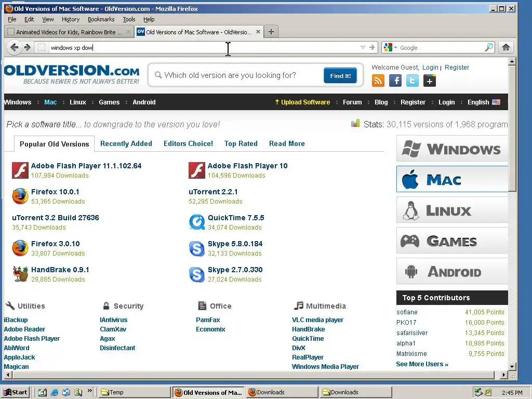
Task: Open the RSS feed icon
Action: point(378,81)
